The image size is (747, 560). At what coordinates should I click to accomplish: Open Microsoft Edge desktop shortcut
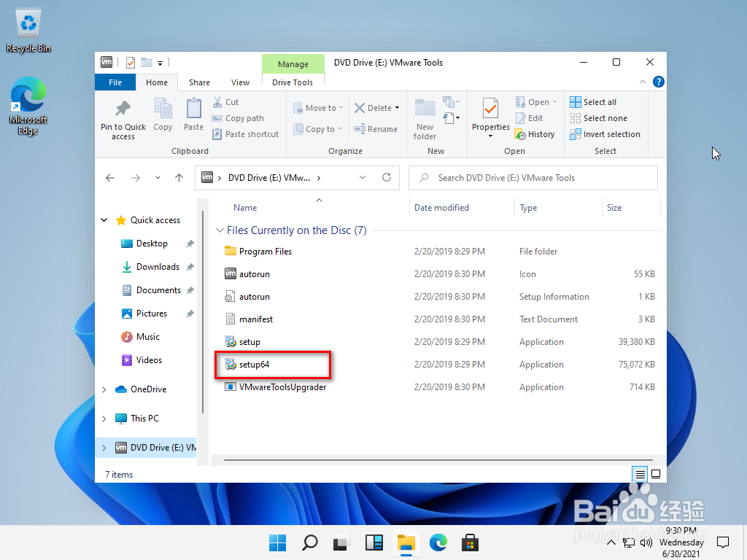[28, 106]
